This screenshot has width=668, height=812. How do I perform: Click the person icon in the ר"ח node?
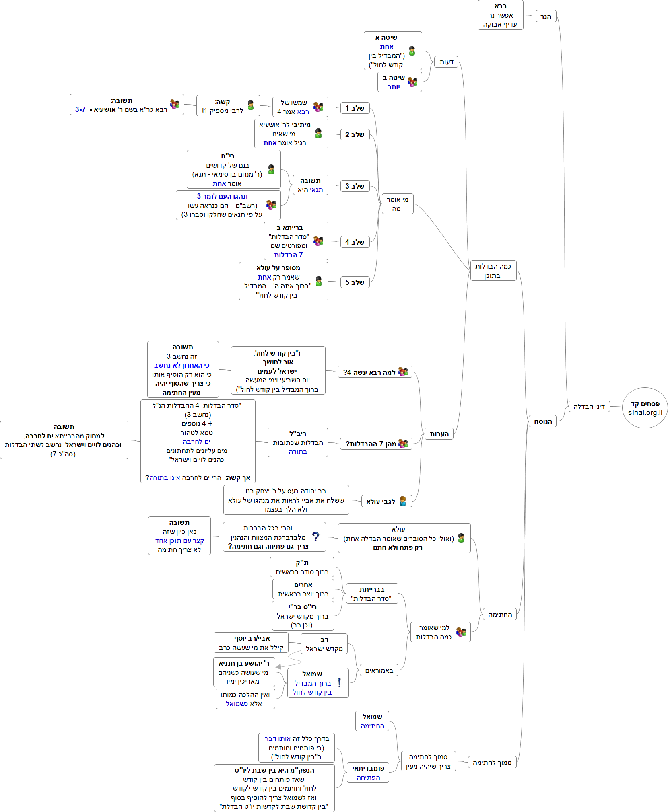(271, 169)
